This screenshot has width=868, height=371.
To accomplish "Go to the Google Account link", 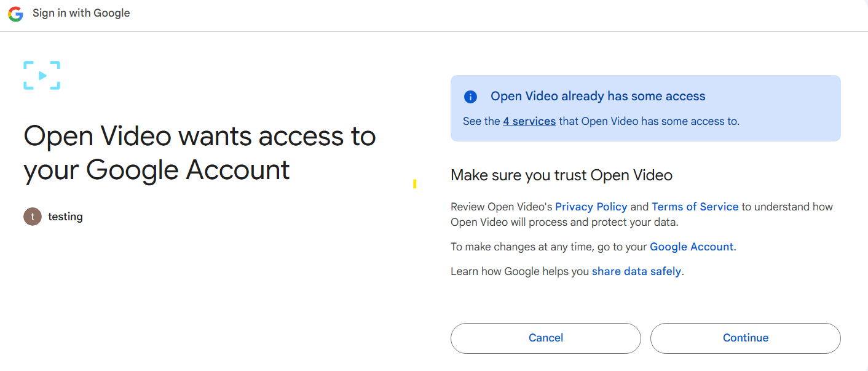I will pyautogui.click(x=691, y=247).
